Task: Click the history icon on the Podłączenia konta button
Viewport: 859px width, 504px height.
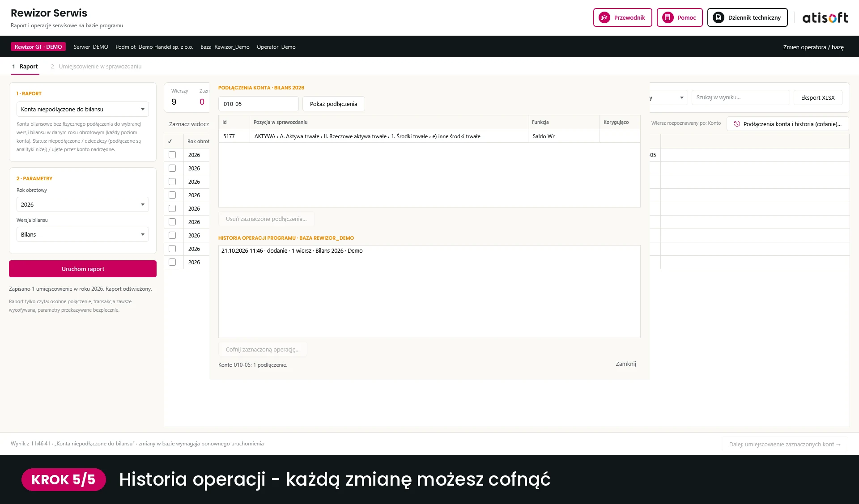Action: coord(737,124)
